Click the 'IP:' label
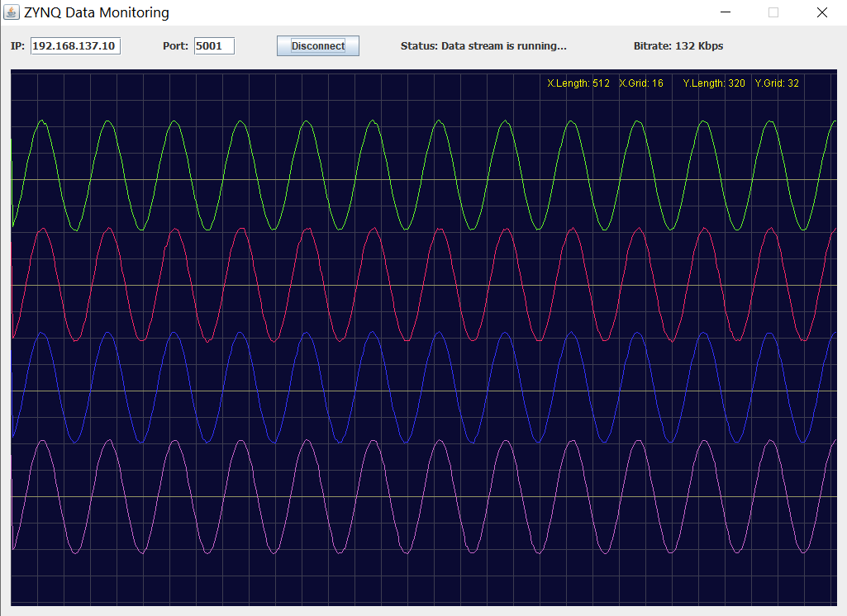Screen dimensions: 847x616 tap(18, 46)
